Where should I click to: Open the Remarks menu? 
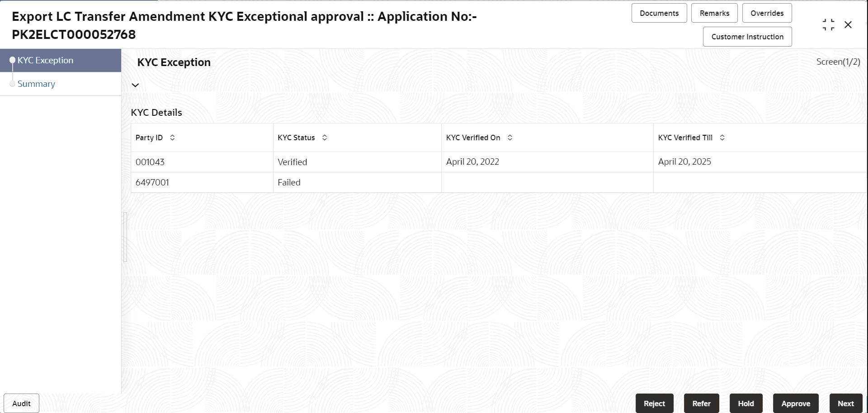tap(714, 13)
